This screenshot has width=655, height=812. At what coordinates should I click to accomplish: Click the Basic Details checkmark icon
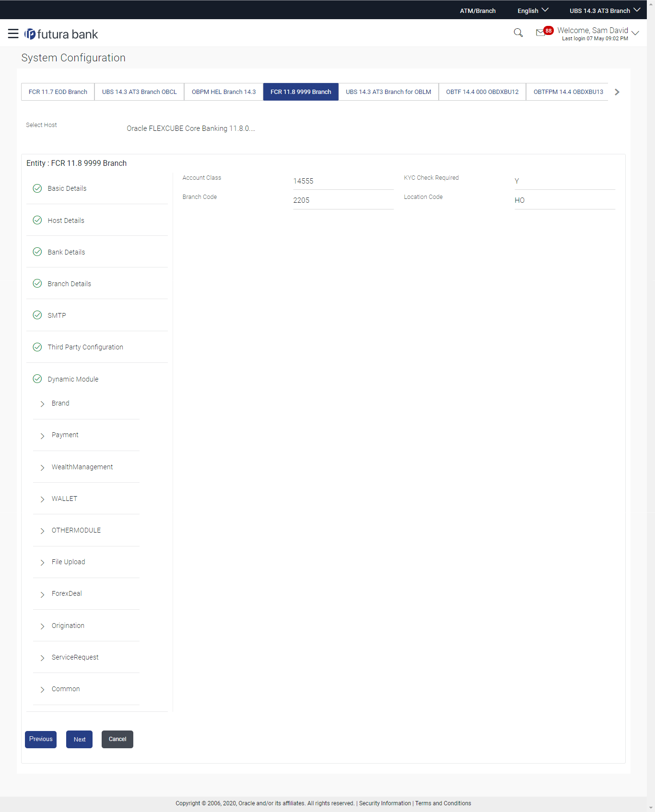click(x=37, y=188)
